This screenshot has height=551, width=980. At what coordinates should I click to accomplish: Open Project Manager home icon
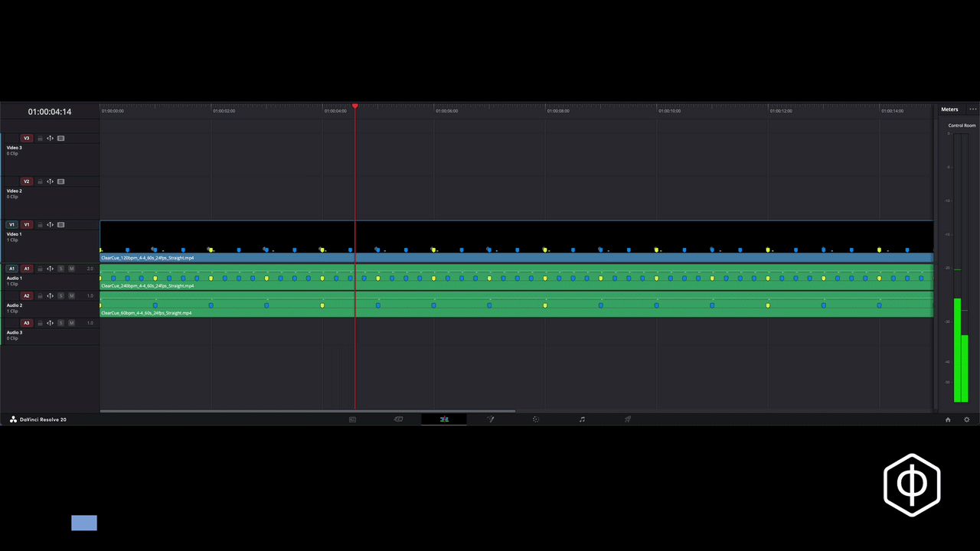pyautogui.click(x=948, y=419)
